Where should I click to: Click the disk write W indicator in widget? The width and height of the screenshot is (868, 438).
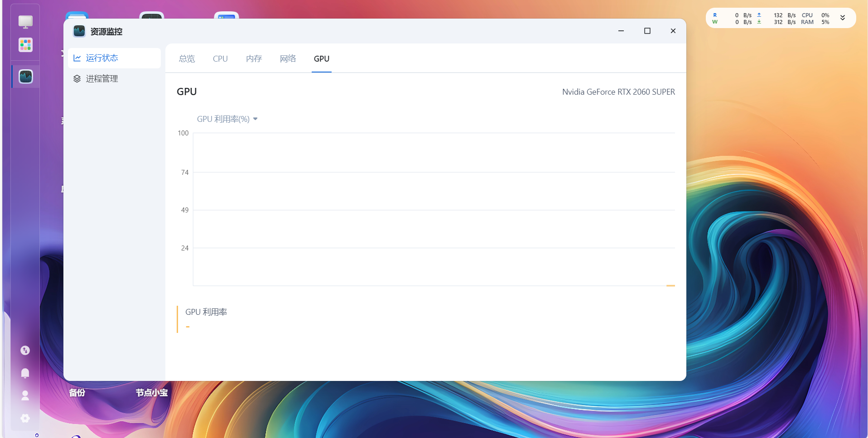[715, 22]
